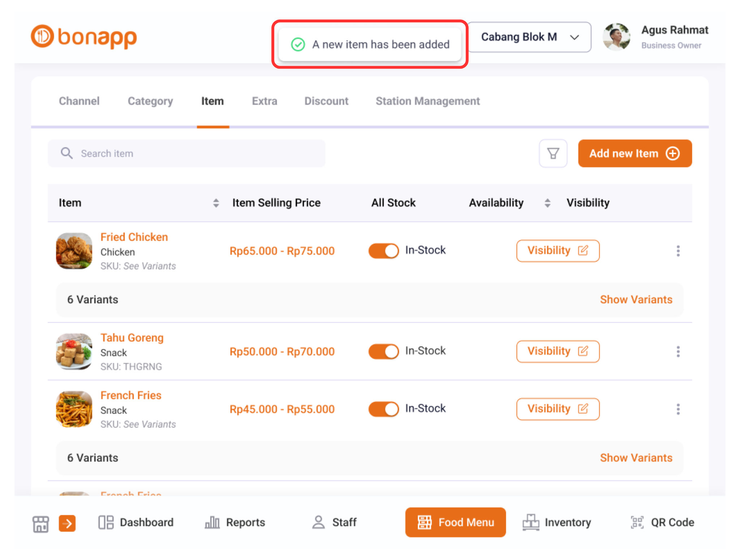Click the bonapp logo

pos(83,36)
